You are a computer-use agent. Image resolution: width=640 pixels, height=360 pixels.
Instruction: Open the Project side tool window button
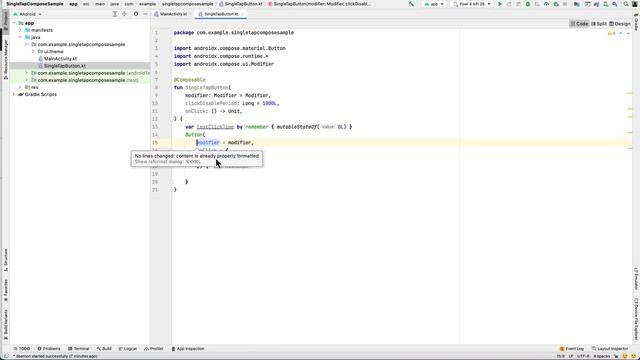(6, 21)
